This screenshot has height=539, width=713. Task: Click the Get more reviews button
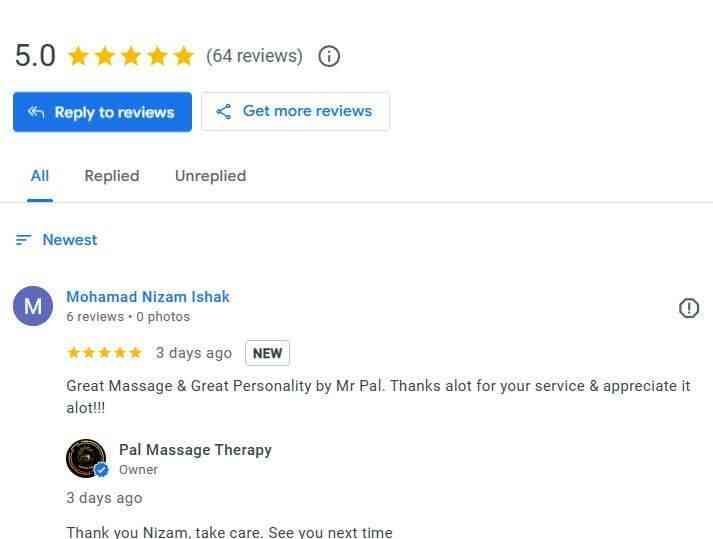coord(296,111)
